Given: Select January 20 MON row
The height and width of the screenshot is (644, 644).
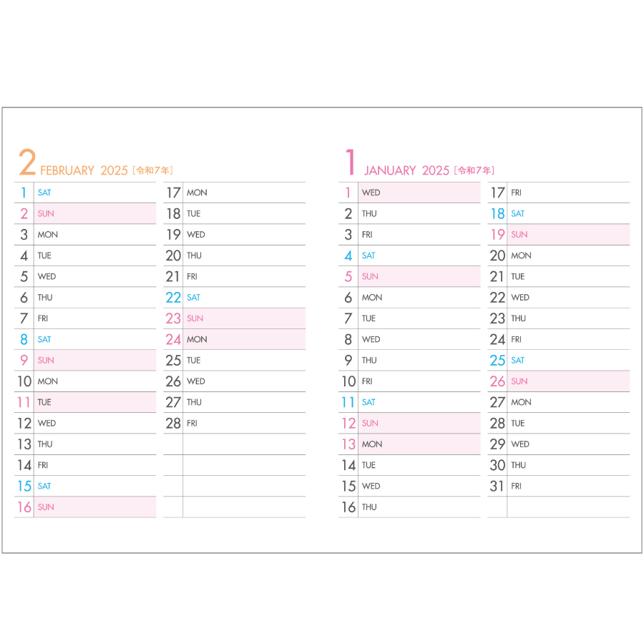Looking at the screenshot, I should [x=559, y=255].
